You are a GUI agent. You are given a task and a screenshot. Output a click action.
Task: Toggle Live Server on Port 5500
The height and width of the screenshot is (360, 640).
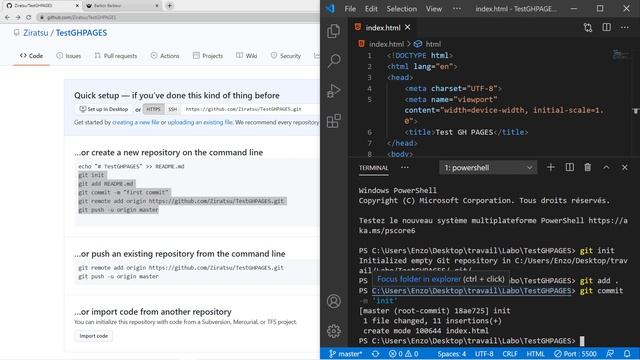click(x=575, y=354)
